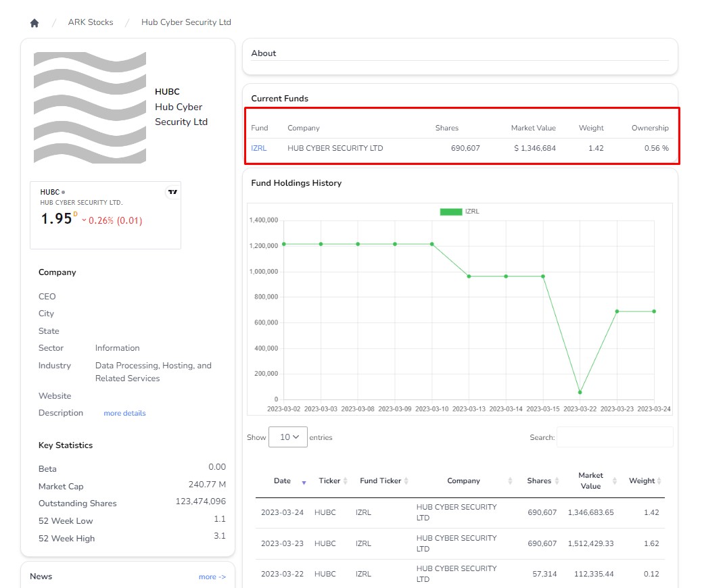Click the HUBC company logo thumbnail
The height and width of the screenshot is (588, 702).
pyautogui.click(x=89, y=109)
